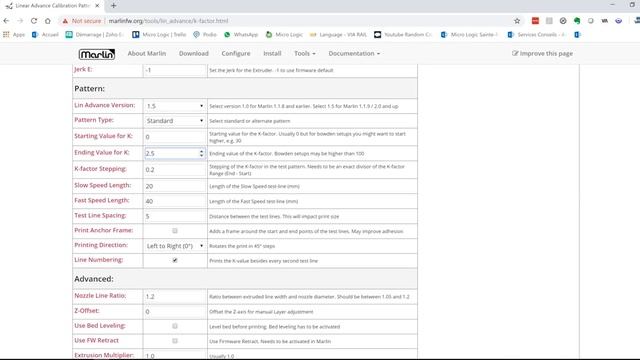Image resolution: width=640 pixels, height=360 pixels.
Task: Click the Nozzle Line Ratio field
Action: [175, 296]
